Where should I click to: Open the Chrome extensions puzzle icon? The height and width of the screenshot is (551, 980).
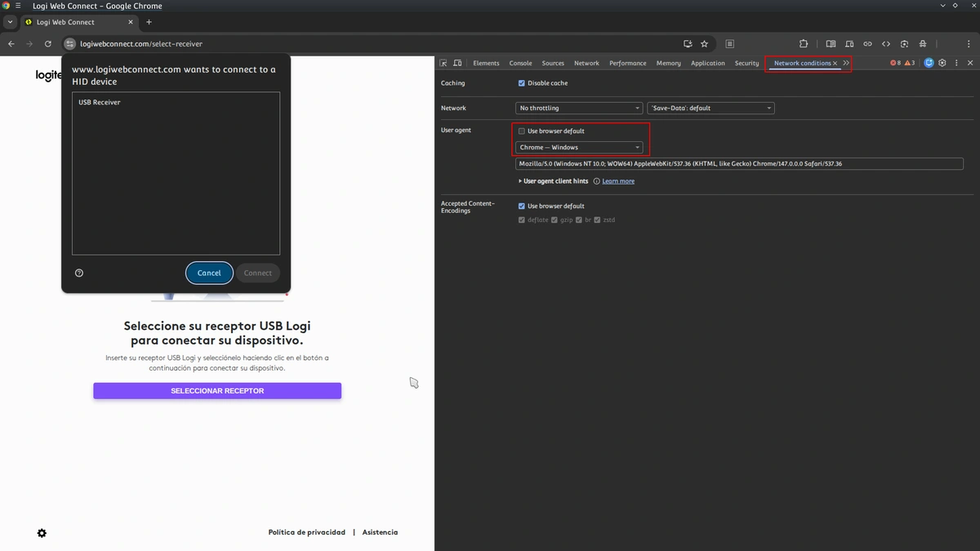point(803,43)
